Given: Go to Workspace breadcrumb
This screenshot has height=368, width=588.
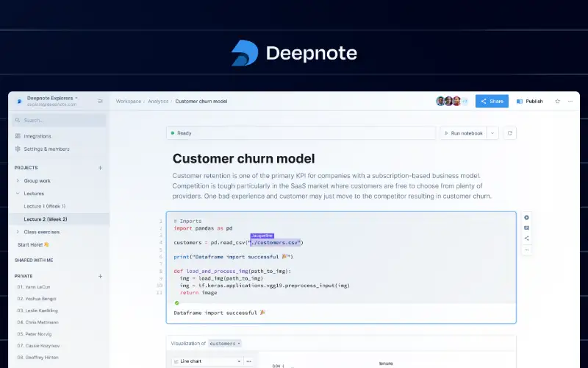Looking at the screenshot, I should (129, 101).
